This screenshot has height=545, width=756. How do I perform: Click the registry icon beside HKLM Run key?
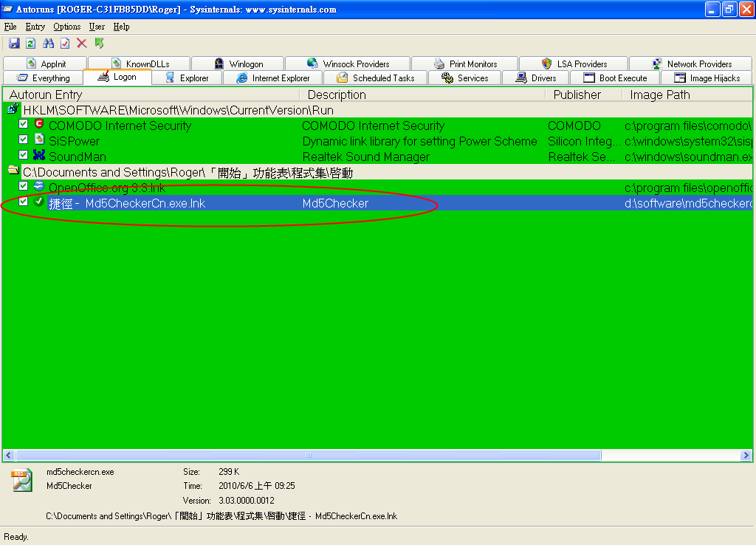coord(13,109)
